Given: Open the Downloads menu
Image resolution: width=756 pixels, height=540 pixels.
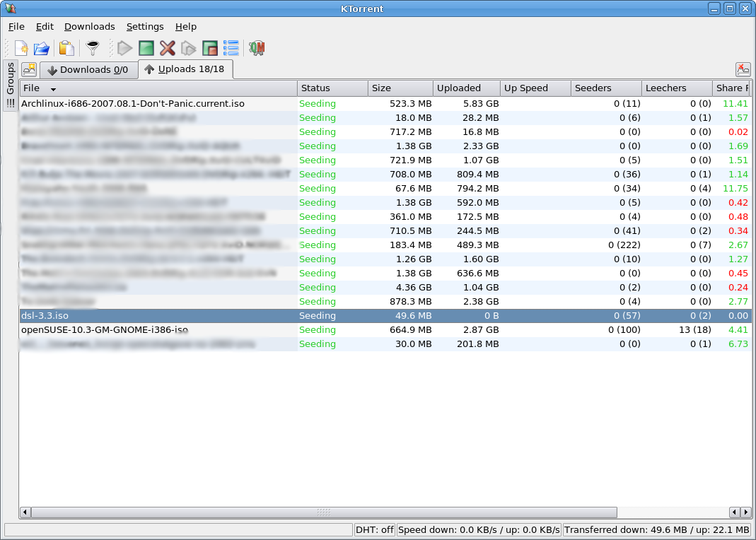Looking at the screenshot, I should [x=90, y=26].
